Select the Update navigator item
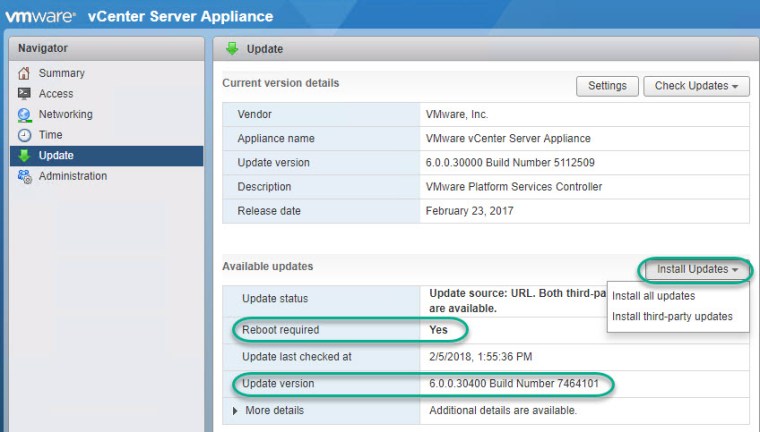 pos(107,156)
